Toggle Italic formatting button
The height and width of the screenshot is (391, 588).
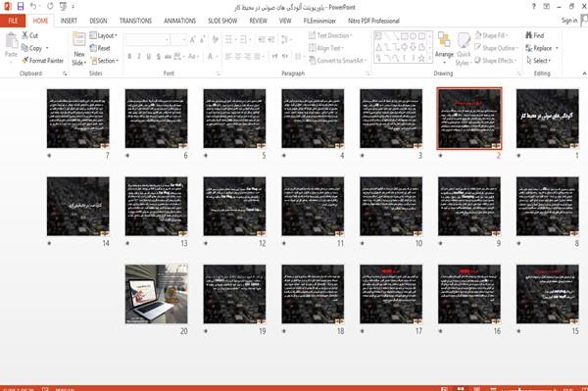(139, 56)
